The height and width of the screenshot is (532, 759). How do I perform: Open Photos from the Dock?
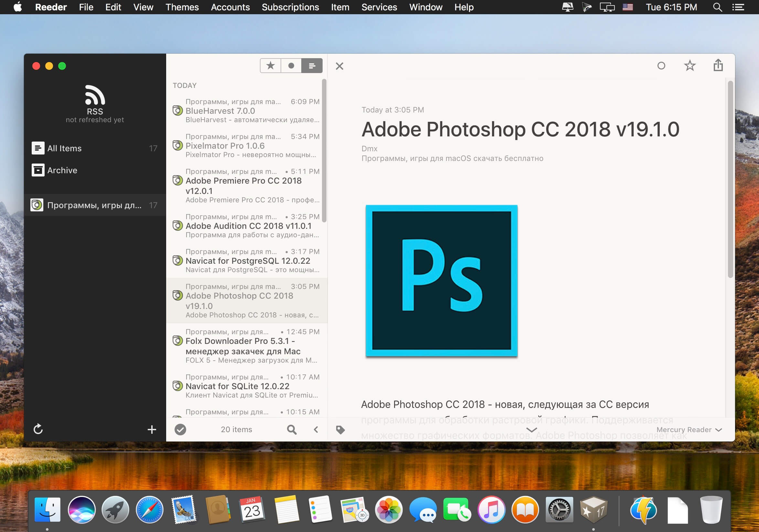(389, 509)
